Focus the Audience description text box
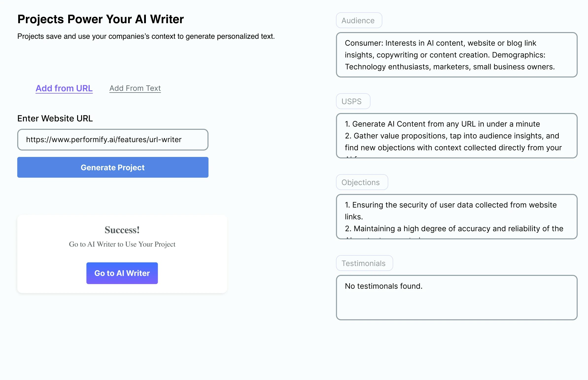 pos(456,55)
